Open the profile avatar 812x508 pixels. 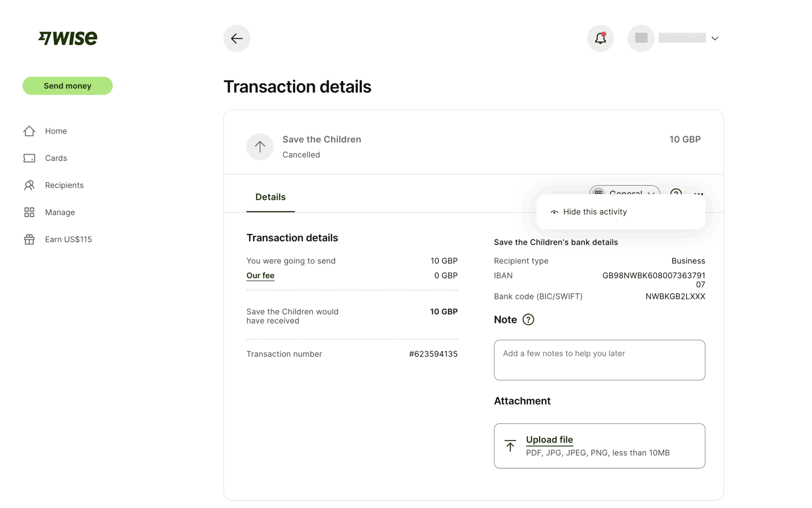641,39
